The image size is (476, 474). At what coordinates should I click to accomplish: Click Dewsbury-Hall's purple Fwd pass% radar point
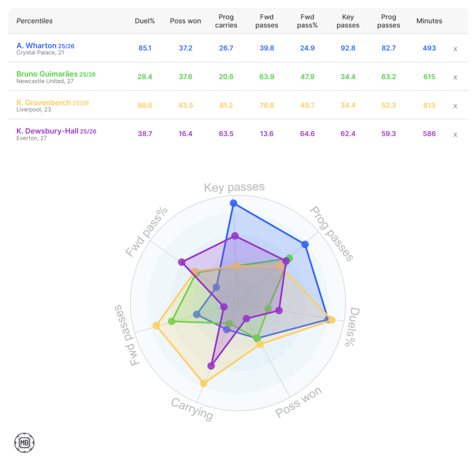181,262
